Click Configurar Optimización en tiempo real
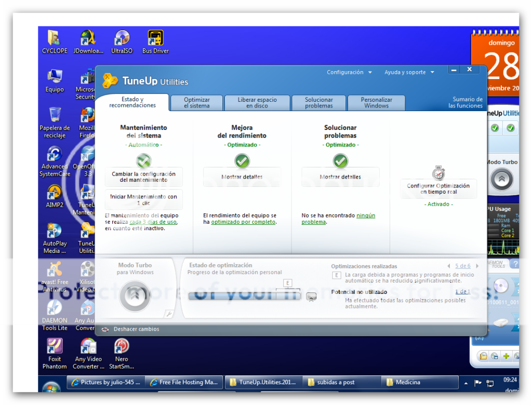 tap(438, 188)
